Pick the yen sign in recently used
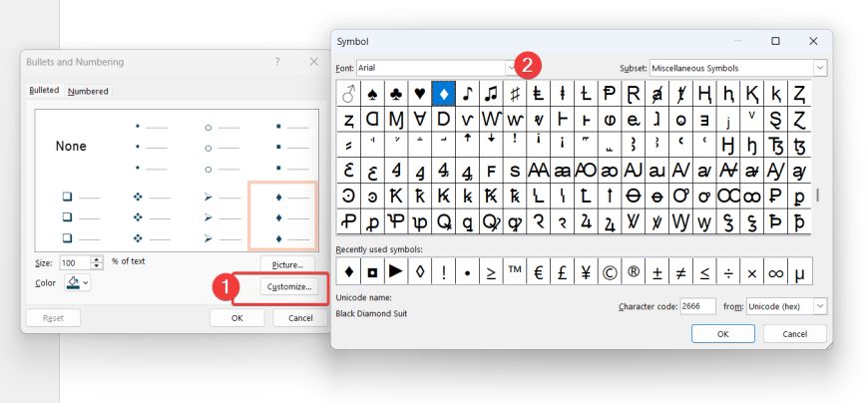The image size is (868, 403). coord(586,271)
